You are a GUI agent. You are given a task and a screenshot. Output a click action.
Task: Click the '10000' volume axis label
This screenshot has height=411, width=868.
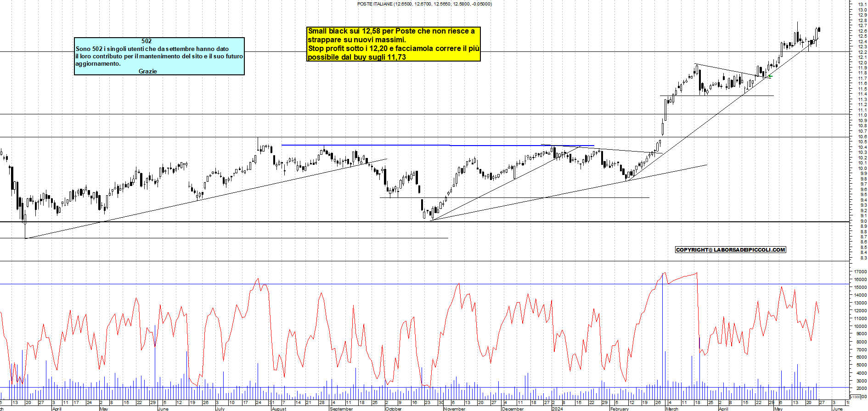[860, 326]
